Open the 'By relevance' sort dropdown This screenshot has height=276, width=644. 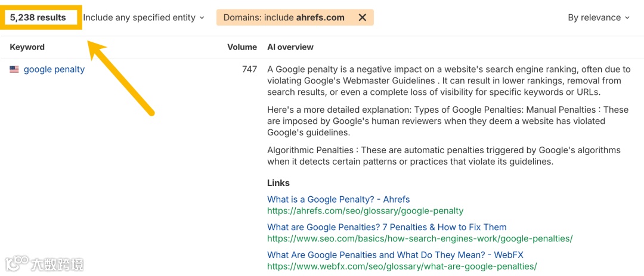pyautogui.click(x=599, y=18)
